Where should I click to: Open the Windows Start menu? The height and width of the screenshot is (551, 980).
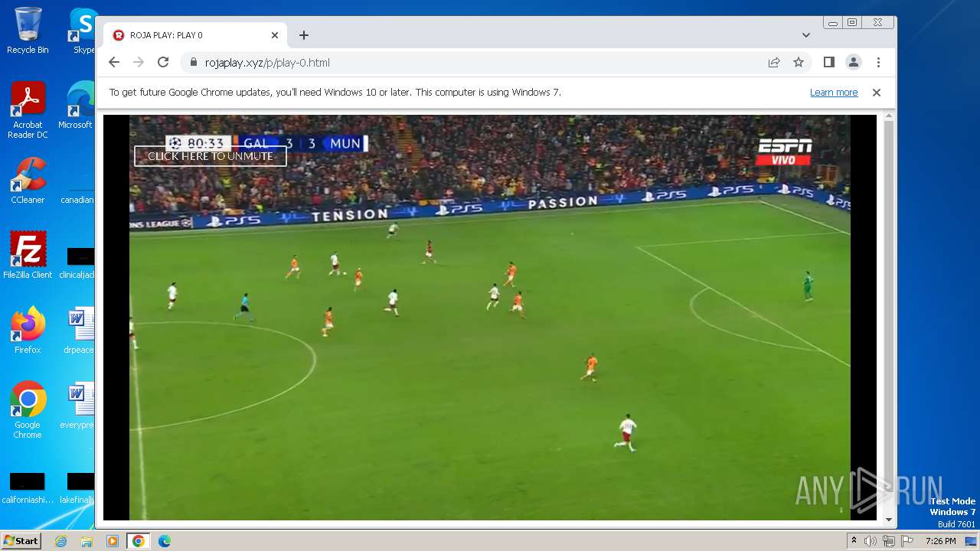21,541
